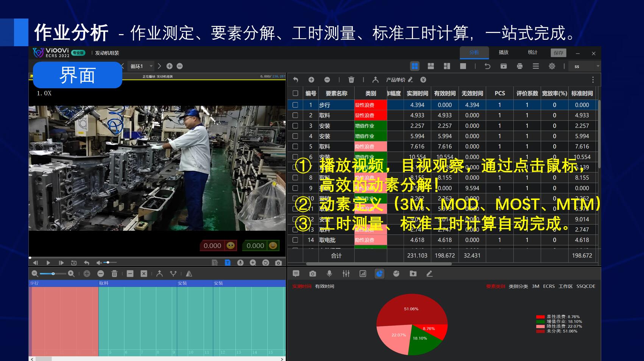The image size is (644, 361).
Task: Toggle the select-all checkbox in the table header
Action: tap(295, 93)
